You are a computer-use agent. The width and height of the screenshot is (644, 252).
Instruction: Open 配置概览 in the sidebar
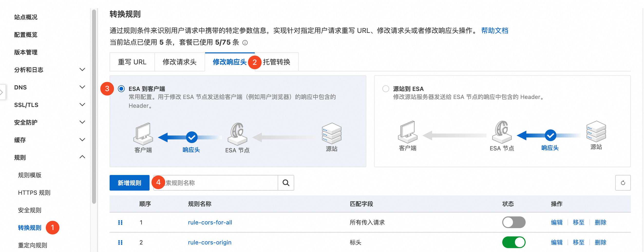(x=26, y=35)
